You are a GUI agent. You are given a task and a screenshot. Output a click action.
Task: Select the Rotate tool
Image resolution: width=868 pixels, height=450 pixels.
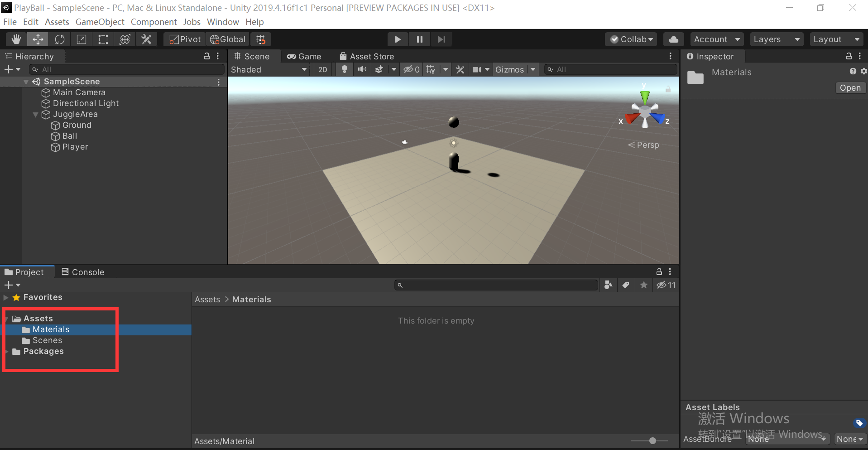click(59, 39)
